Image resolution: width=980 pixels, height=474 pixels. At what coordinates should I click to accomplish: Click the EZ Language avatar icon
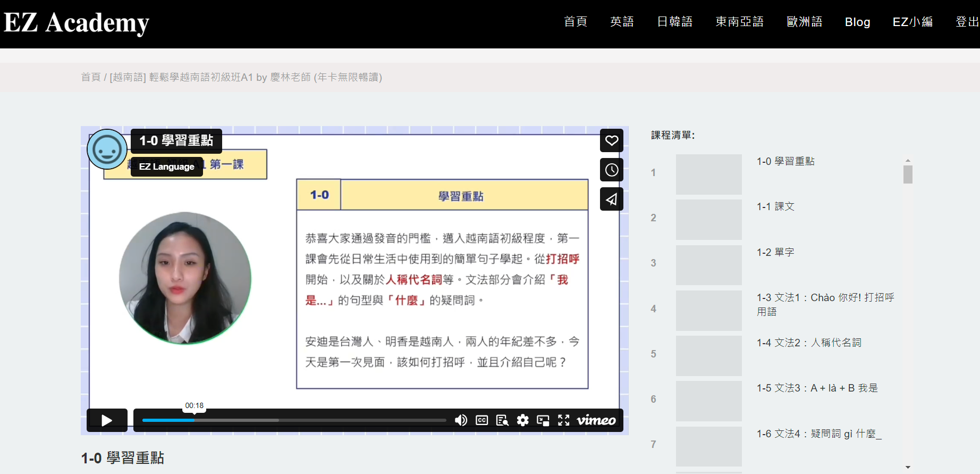click(x=107, y=149)
